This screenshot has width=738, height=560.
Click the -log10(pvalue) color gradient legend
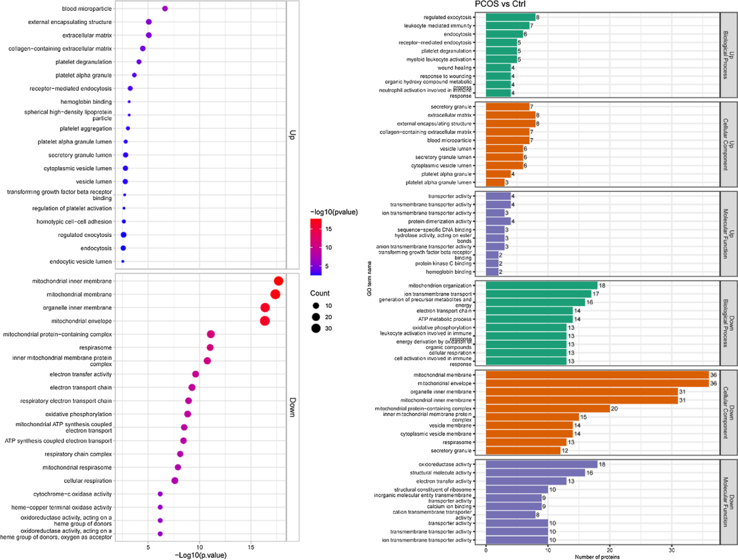point(316,247)
